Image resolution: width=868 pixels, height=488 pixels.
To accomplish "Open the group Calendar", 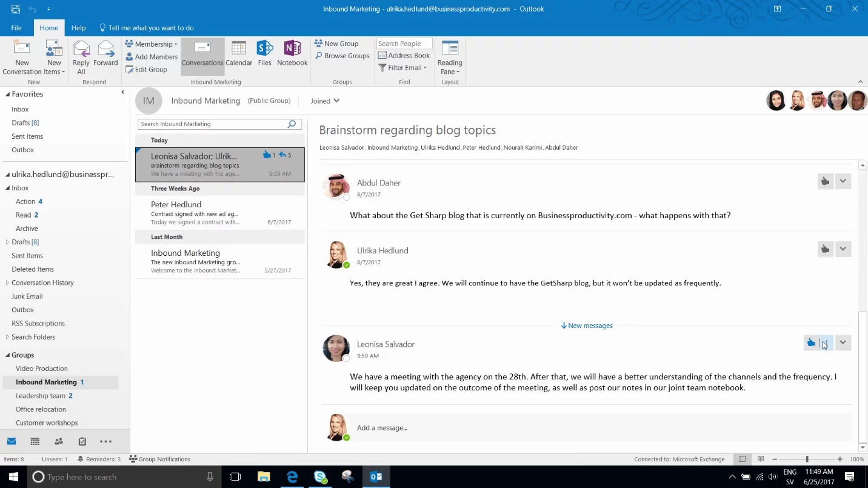I will click(x=239, y=53).
